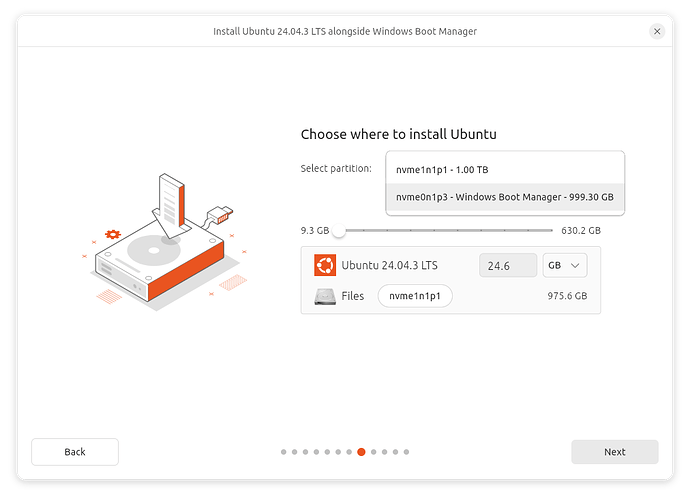Click the middle of the size slider track
Screen dimensions: 690x499
point(445,230)
